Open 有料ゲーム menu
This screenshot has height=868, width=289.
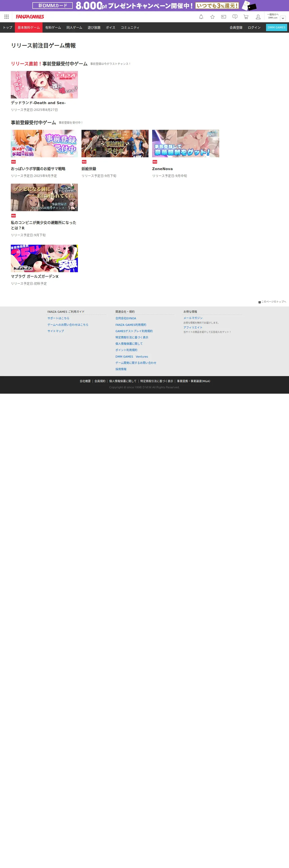(53, 28)
